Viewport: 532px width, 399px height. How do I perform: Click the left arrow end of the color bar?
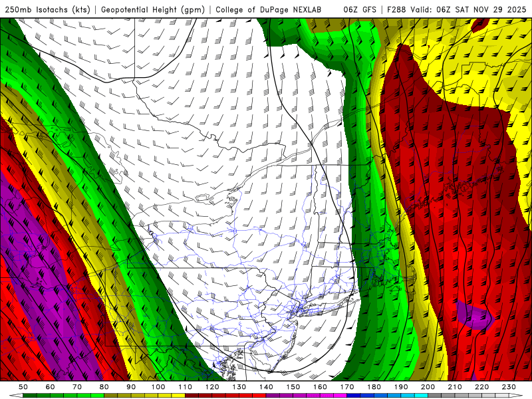point(16,395)
